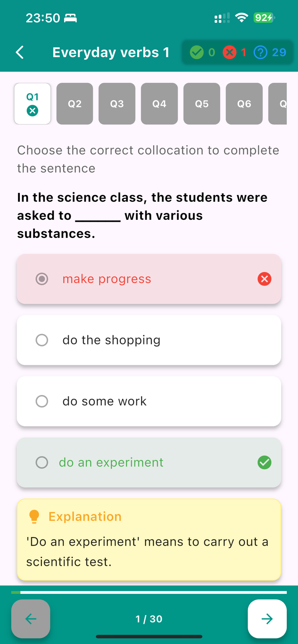Click the yellow Explanation box text
The width and height of the screenshot is (298, 644).
pos(147,552)
